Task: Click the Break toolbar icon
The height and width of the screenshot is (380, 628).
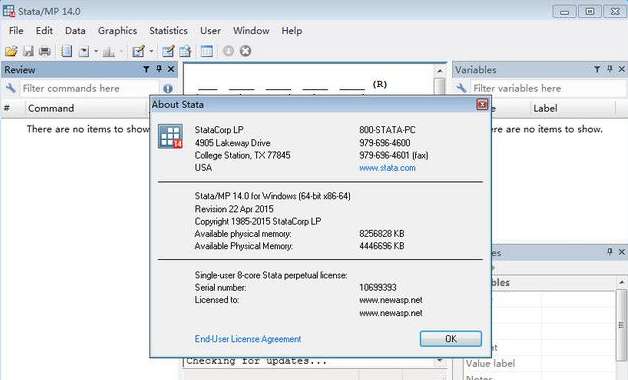Action: coord(246,51)
